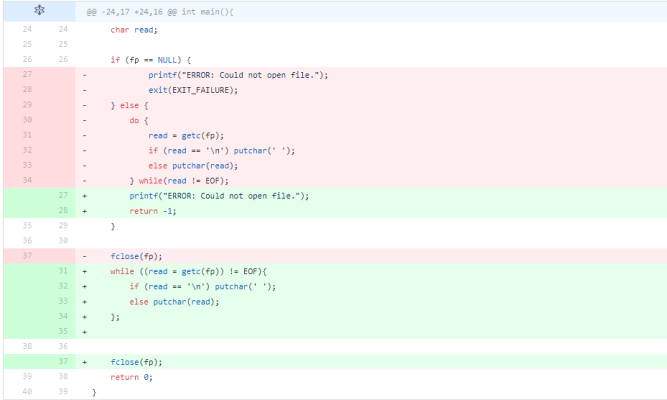Image resolution: width=667 pixels, height=400 pixels.
Task: Click old line number 35
Action: [x=27, y=225]
